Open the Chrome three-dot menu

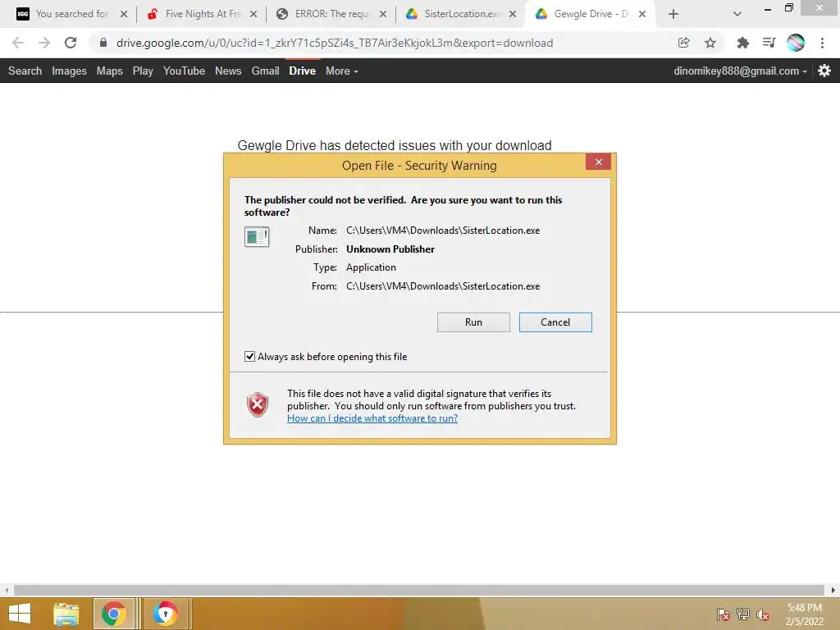[822, 43]
